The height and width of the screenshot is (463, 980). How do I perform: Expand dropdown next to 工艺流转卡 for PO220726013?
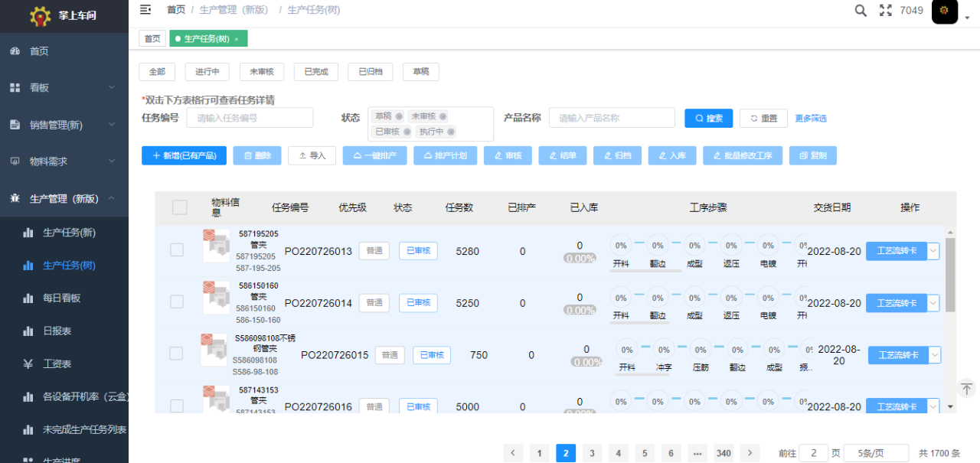933,251
